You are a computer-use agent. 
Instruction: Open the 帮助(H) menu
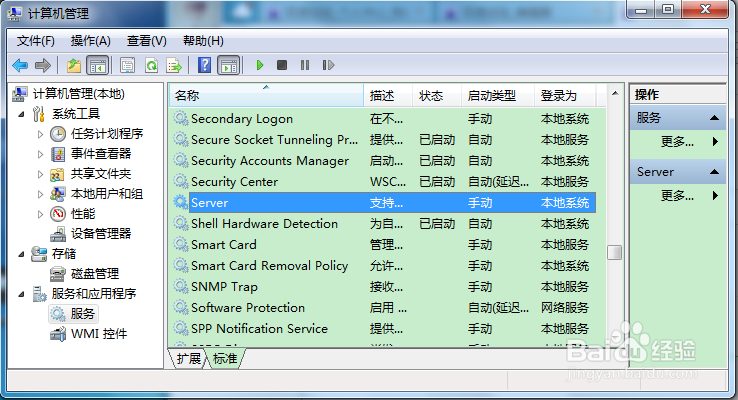pyautogui.click(x=203, y=41)
